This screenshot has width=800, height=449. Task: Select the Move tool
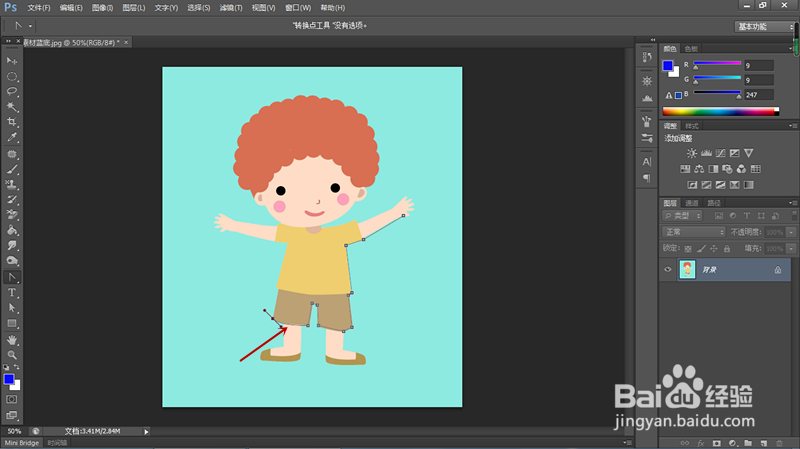[x=12, y=61]
